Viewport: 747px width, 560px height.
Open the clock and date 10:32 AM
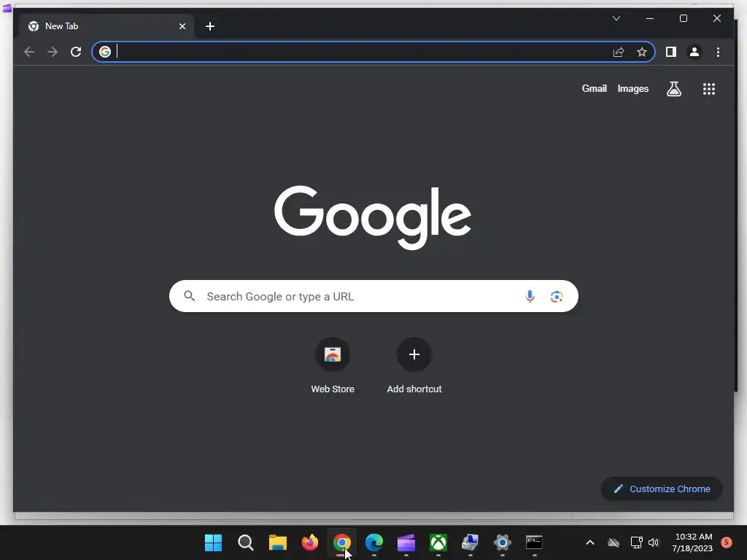coord(693,542)
